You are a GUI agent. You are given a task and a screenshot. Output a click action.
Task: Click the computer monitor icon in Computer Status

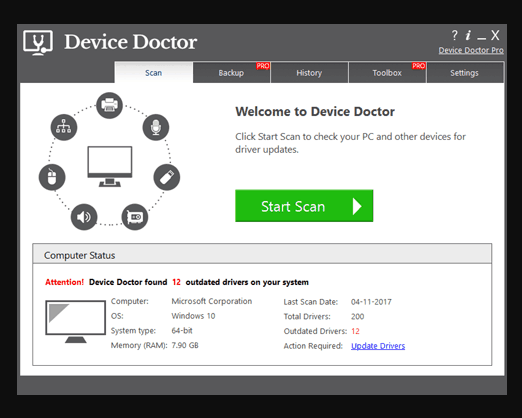pos(76,321)
